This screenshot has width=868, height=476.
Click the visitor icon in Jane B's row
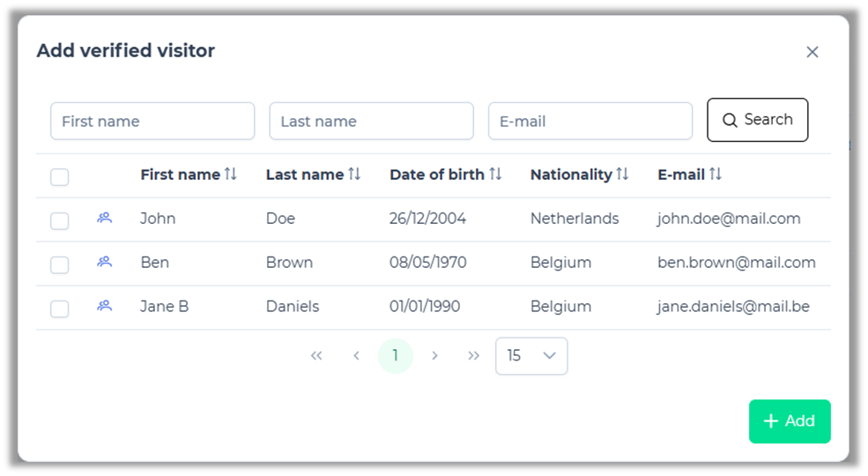pyautogui.click(x=105, y=306)
